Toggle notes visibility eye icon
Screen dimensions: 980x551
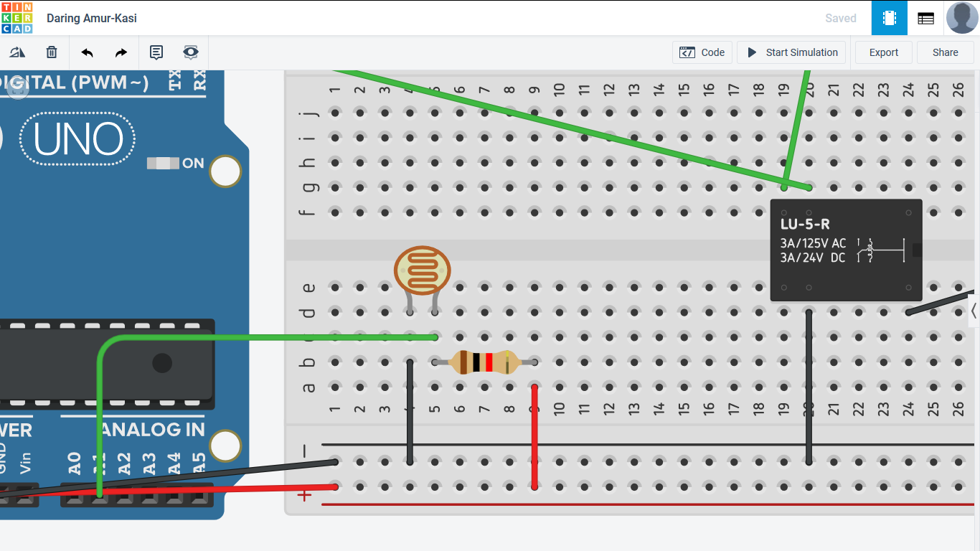click(x=190, y=52)
